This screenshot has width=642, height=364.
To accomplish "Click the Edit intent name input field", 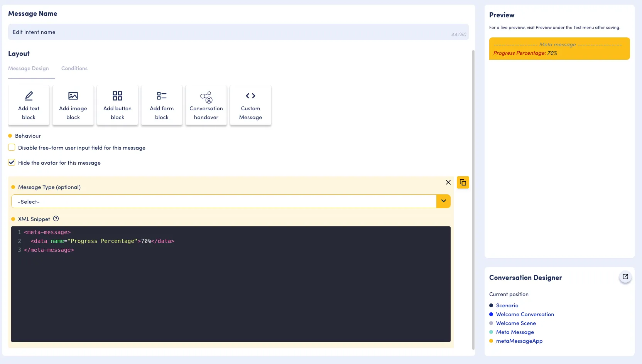I will (x=238, y=32).
